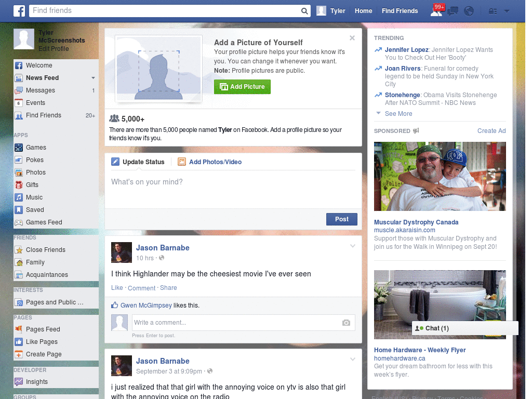Open Find Friends in top bar
Image resolution: width=532 pixels, height=399 pixels.
[400, 11]
